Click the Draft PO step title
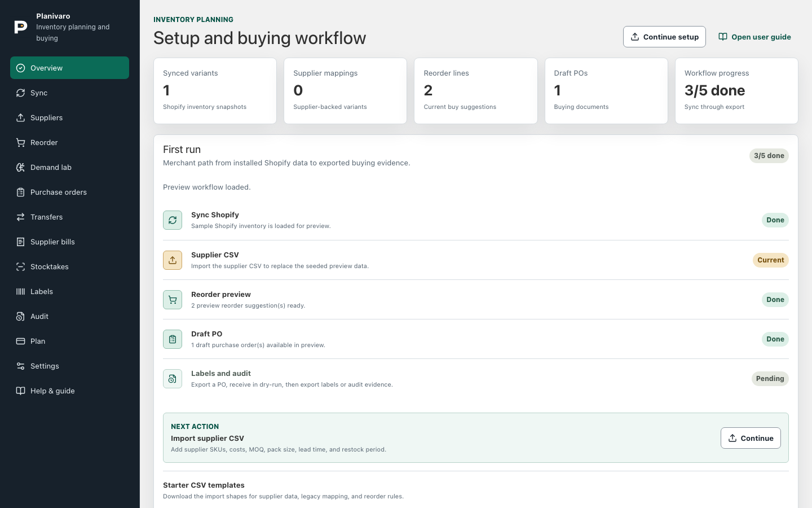The height and width of the screenshot is (508, 812). coord(207,334)
